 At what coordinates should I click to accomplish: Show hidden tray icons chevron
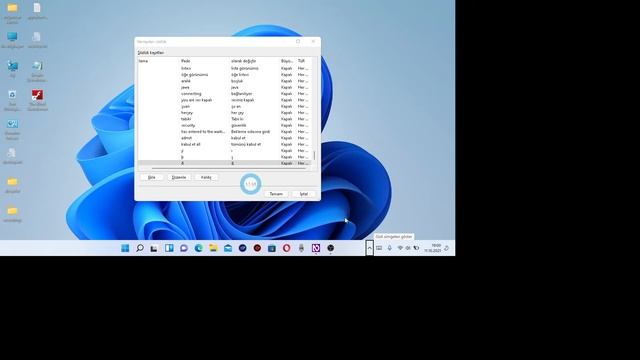click(369, 248)
